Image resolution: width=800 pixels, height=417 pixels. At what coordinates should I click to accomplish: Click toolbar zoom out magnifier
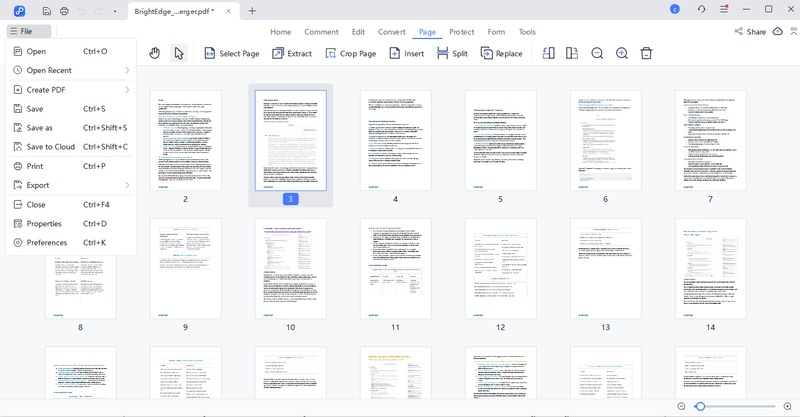coord(597,53)
